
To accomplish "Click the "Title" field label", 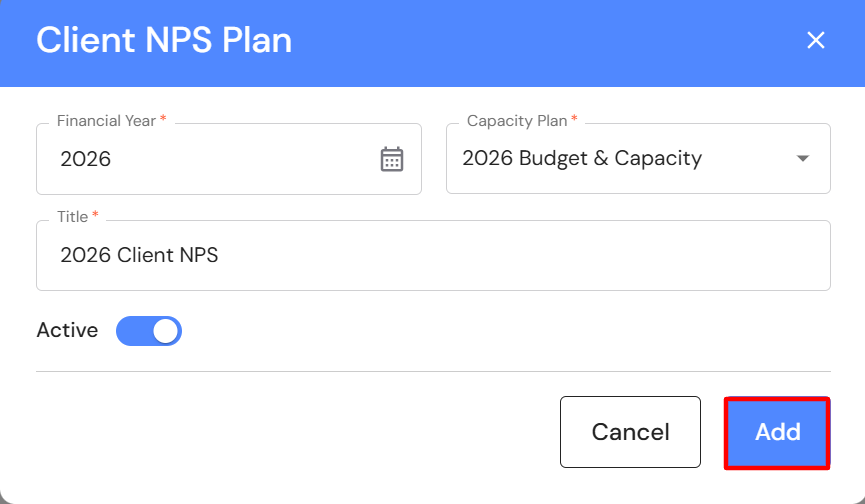I will 72,217.
